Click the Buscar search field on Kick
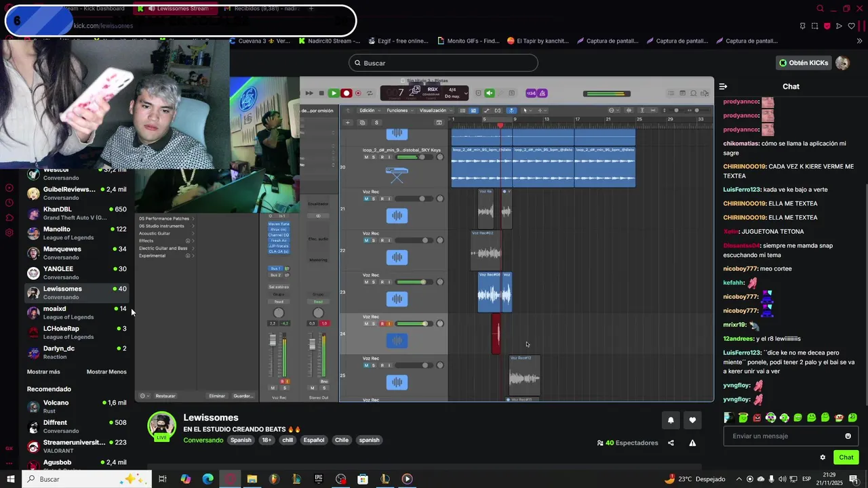This screenshot has width=868, height=488. point(443,63)
